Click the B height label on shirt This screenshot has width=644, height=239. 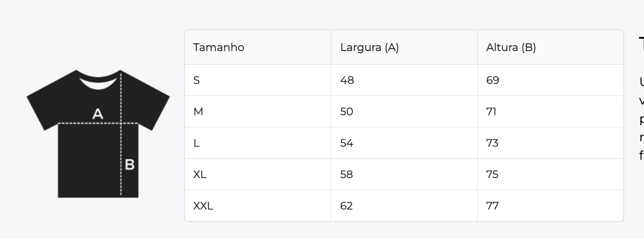coord(130,164)
